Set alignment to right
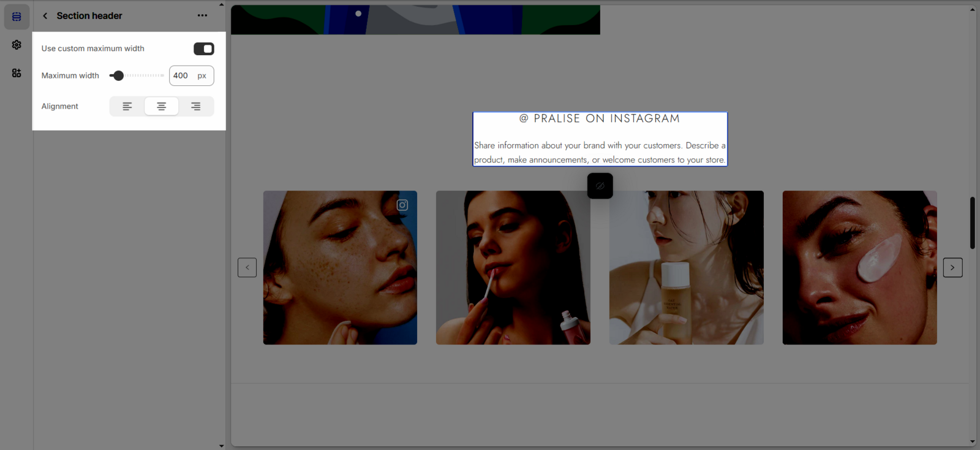The image size is (980, 450). coord(196,107)
